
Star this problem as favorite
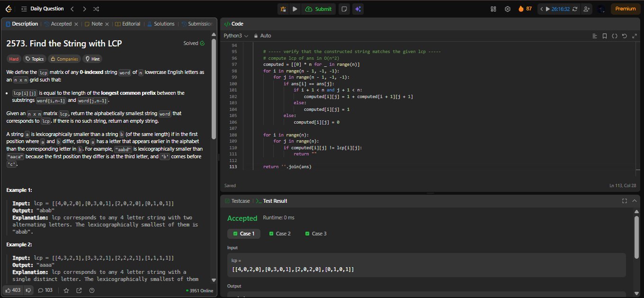(66, 290)
